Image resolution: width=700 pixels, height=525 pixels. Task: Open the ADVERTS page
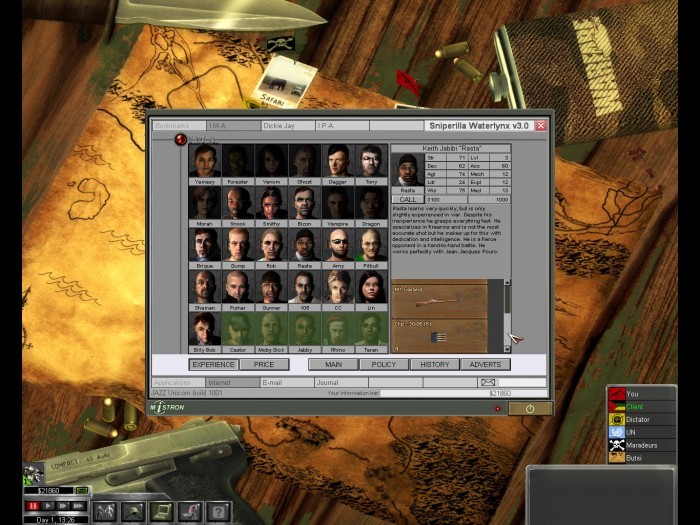coord(485,365)
